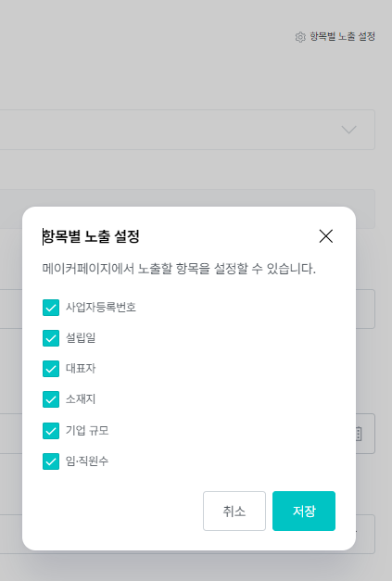Click the 취소 button
This screenshot has height=581, width=392.
tap(234, 511)
